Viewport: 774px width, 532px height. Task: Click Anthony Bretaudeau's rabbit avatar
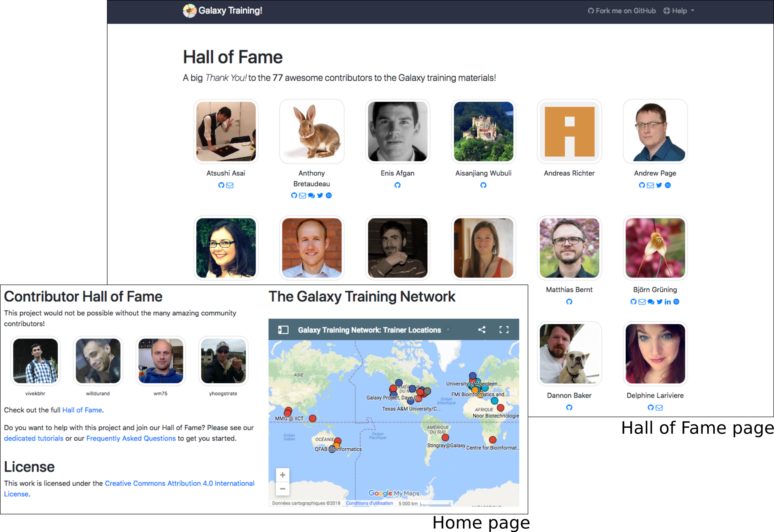[x=312, y=131]
